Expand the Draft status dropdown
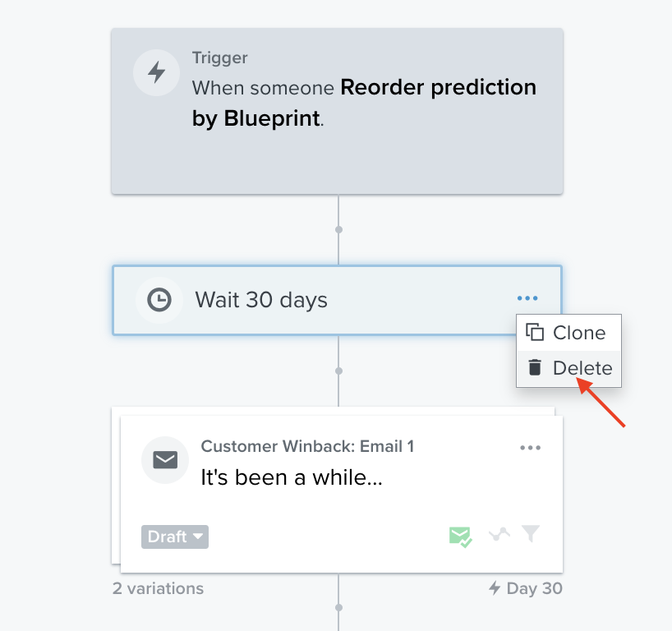Image resolution: width=672 pixels, height=631 pixels. [x=175, y=537]
